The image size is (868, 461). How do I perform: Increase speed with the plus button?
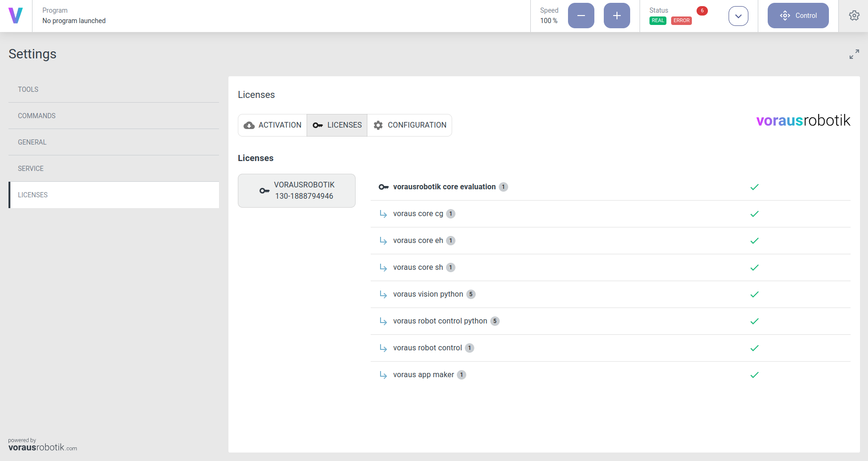pos(617,16)
